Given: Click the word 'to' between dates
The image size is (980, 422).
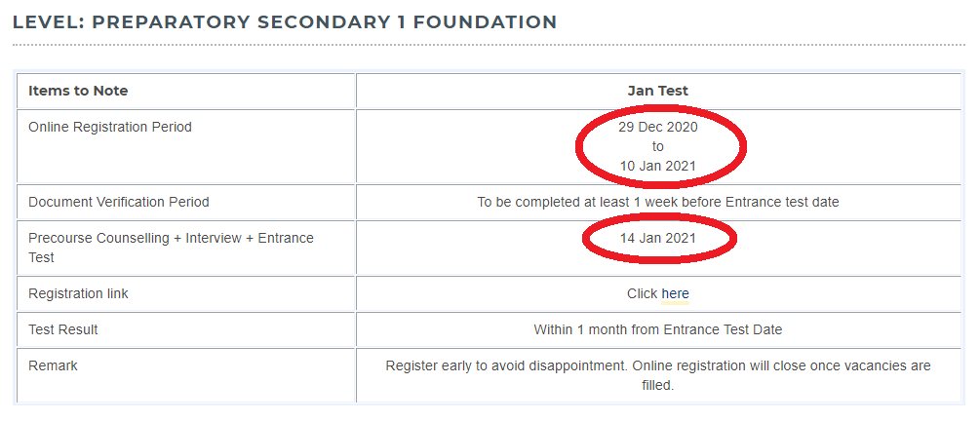Looking at the screenshot, I should click(657, 146).
